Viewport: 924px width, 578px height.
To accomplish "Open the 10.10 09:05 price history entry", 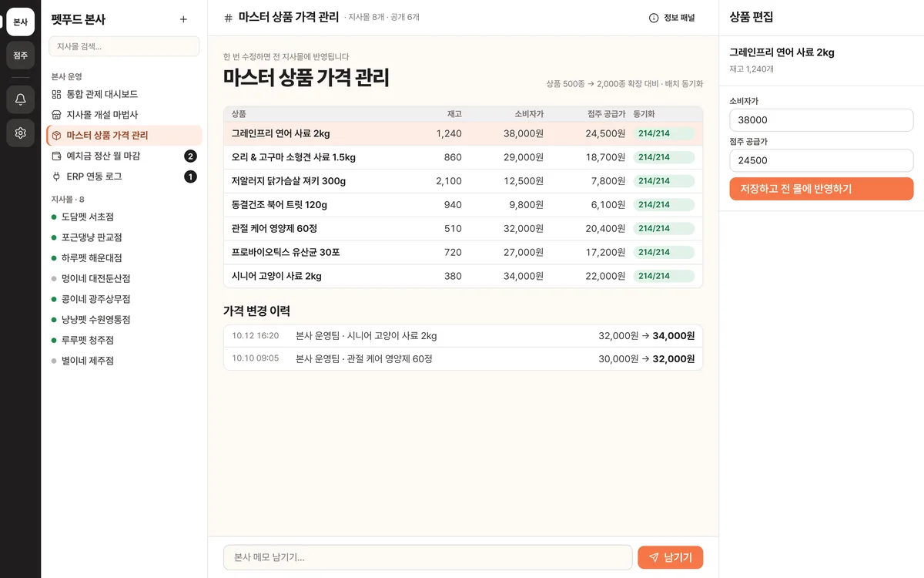I will [x=463, y=359].
